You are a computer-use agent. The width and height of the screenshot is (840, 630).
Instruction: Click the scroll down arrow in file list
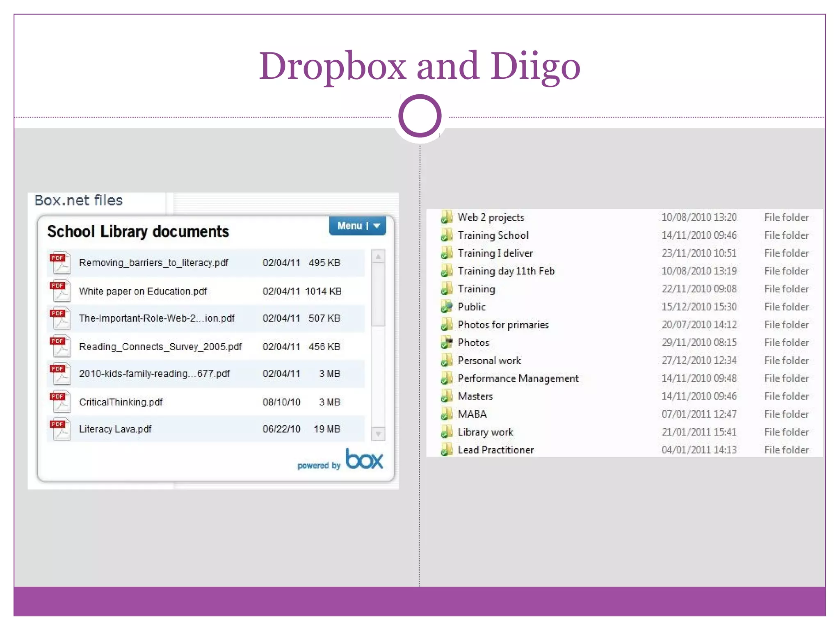[x=378, y=434]
